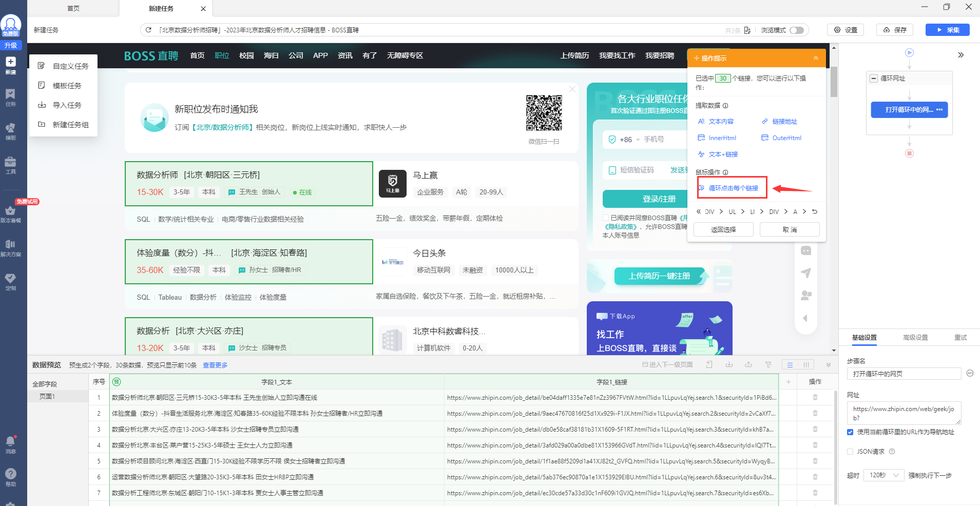Collapse workflow panel with the » arrows

960,55
